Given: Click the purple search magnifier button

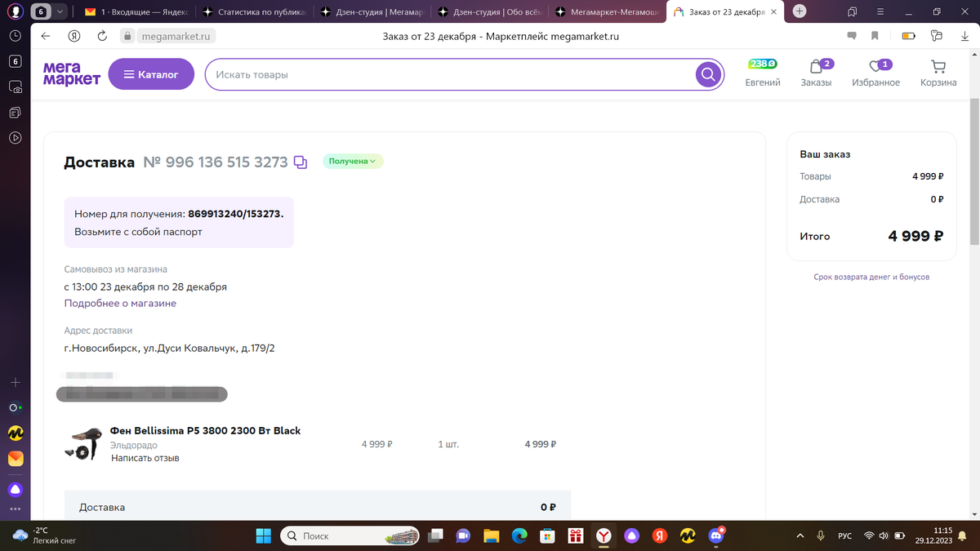Looking at the screenshot, I should click(708, 74).
